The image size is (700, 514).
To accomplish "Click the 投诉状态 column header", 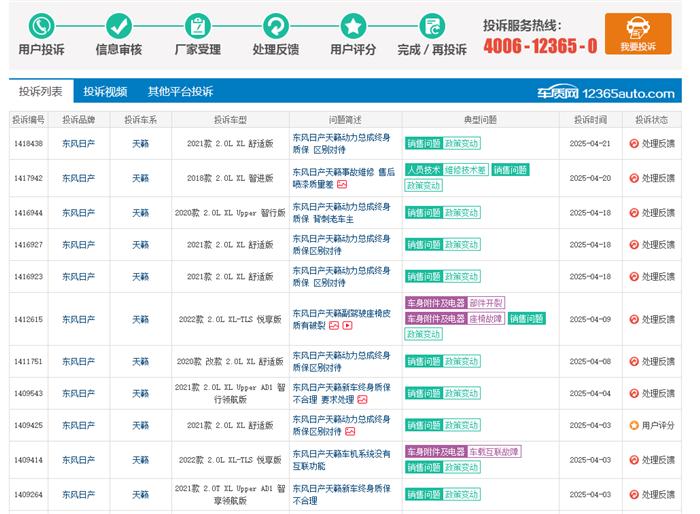I will pos(652,120).
